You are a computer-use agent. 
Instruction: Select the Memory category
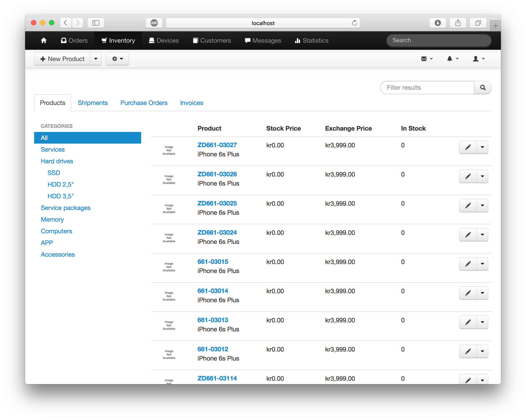click(x=52, y=219)
